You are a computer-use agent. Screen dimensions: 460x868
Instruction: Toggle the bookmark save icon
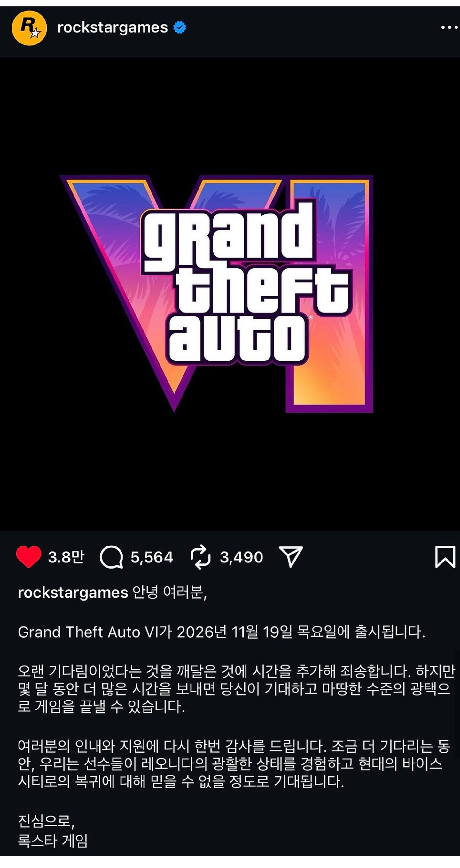[445, 557]
